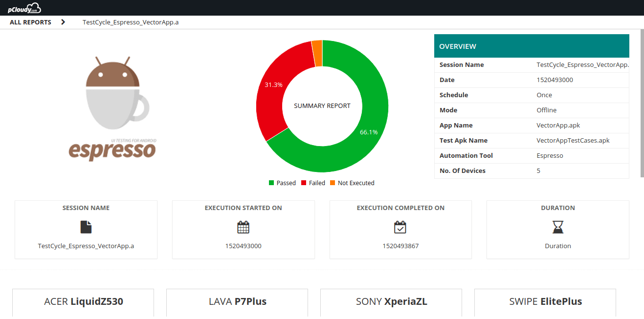Click the App Name value VectorApp.apk

pos(558,125)
